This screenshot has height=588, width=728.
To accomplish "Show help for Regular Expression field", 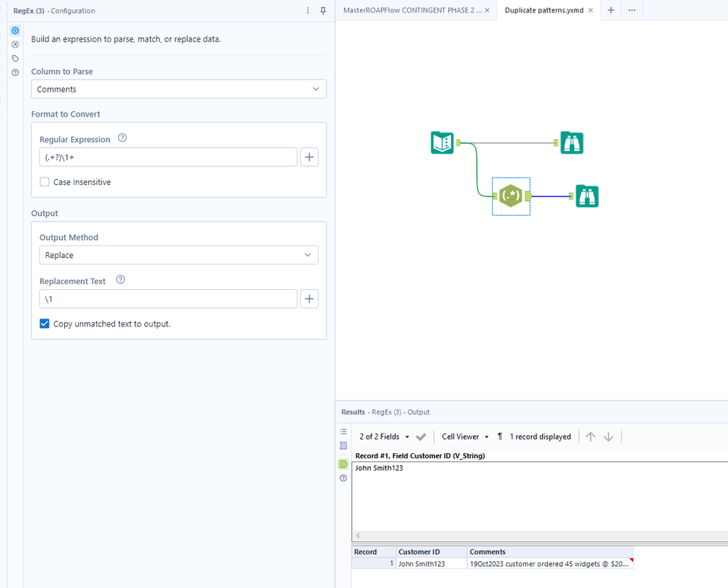I will tap(122, 138).
